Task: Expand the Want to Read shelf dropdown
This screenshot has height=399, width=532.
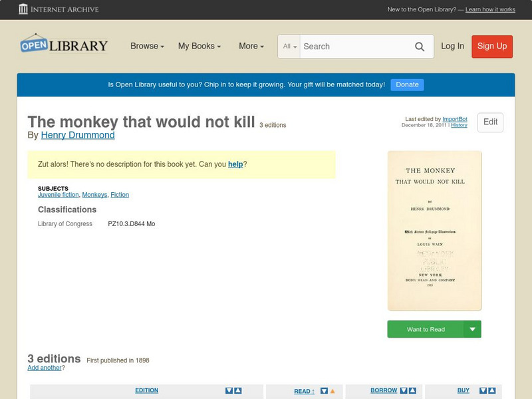Action: (472, 329)
